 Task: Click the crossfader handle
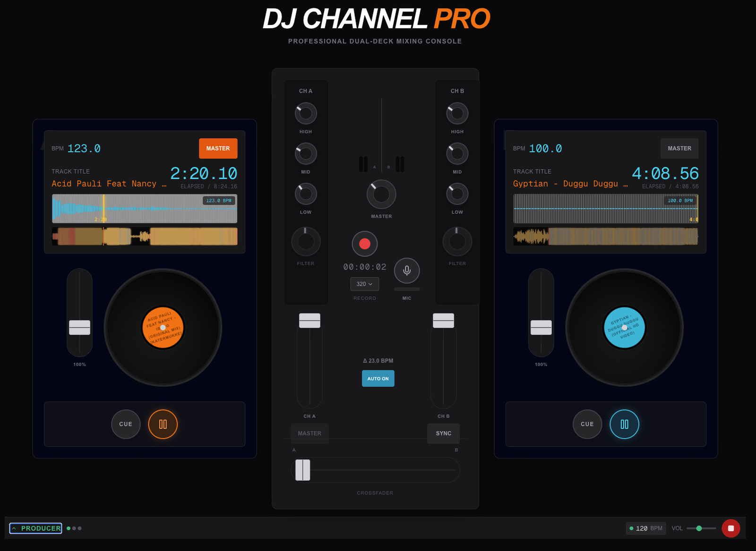[x=303, y=470]
